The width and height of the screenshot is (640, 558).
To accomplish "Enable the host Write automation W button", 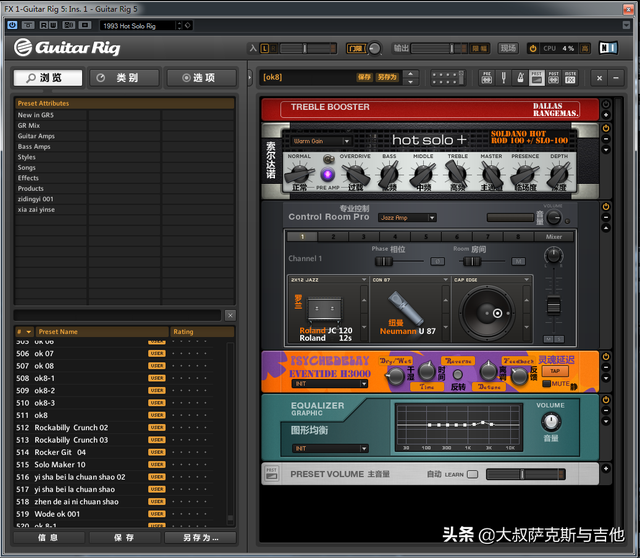I will [53, 25].
